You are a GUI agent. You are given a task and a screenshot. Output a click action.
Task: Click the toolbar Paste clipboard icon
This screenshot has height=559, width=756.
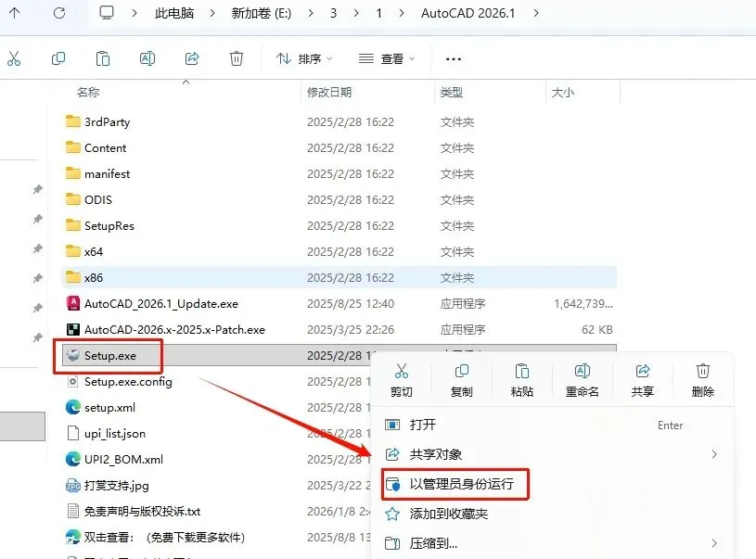click(x=103, y=58)
